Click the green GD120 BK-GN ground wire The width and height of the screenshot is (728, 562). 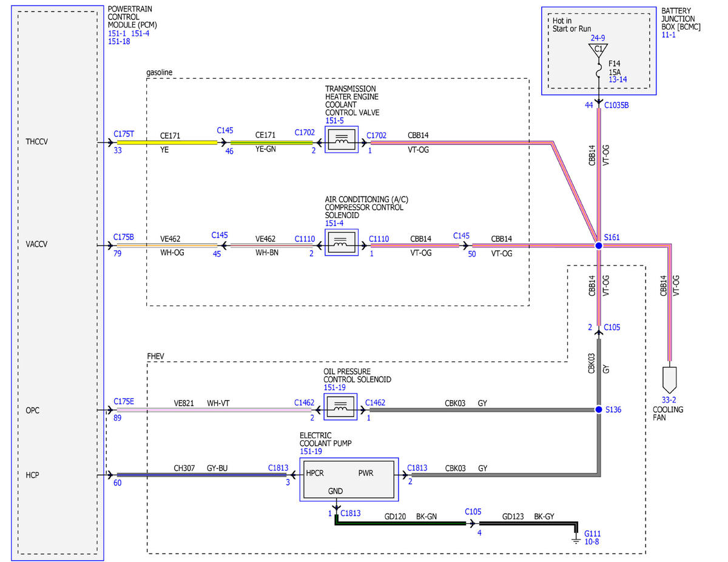pyautogui.click(x=400, y=523)
